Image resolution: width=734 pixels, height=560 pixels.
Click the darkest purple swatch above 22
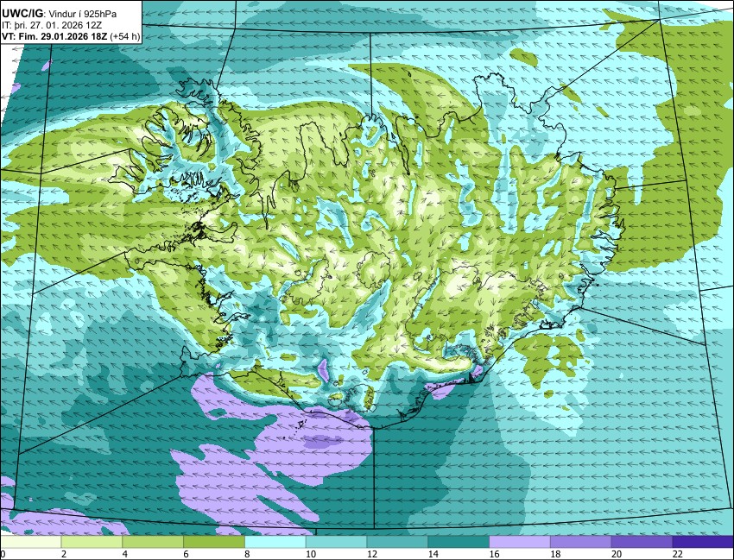click(703, 542)
